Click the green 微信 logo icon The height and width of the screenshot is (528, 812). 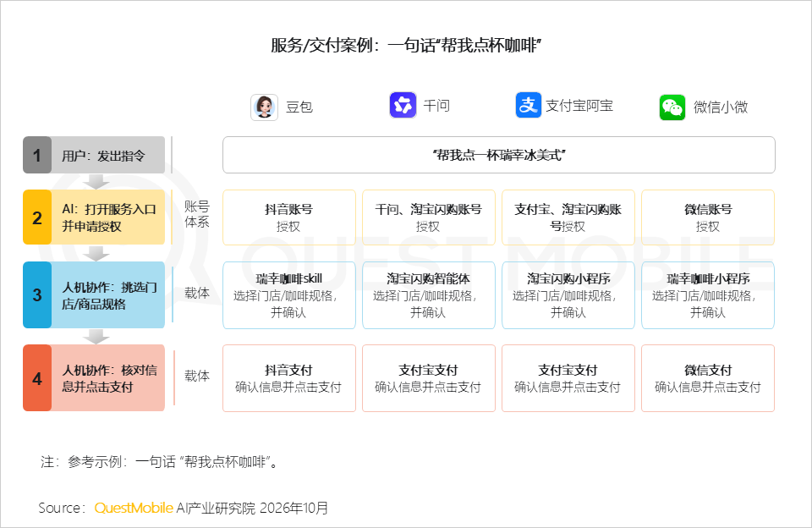pos(672,107)
